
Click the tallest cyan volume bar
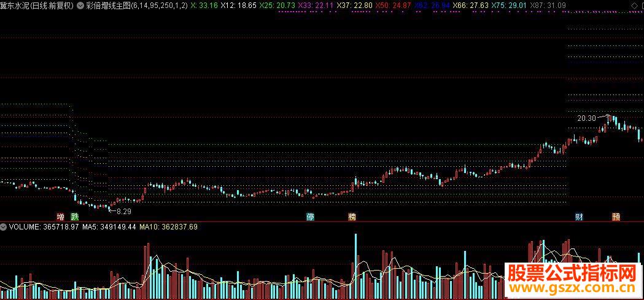point(355,266)
